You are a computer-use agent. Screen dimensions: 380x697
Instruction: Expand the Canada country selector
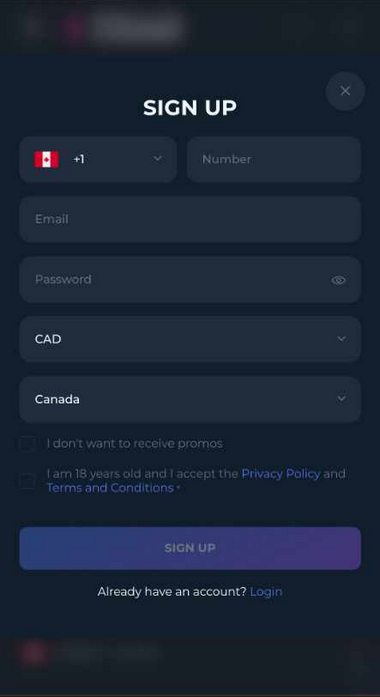(190, 399)
